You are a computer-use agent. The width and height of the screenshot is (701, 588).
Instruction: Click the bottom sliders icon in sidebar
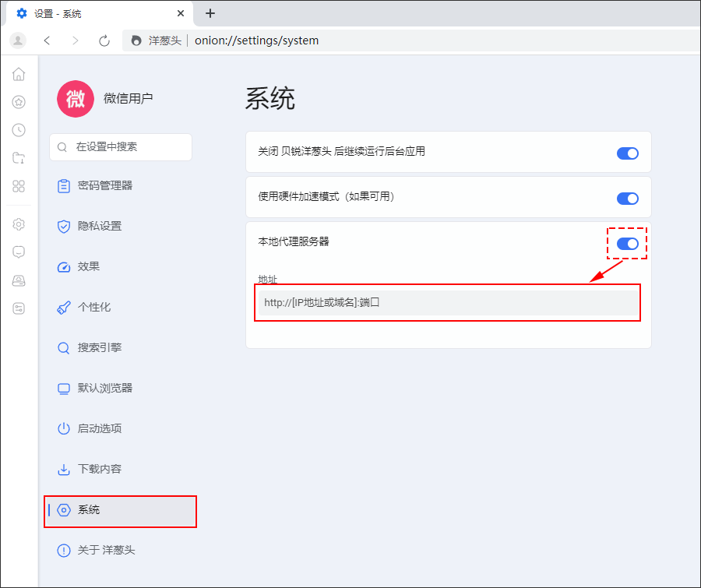19,308
